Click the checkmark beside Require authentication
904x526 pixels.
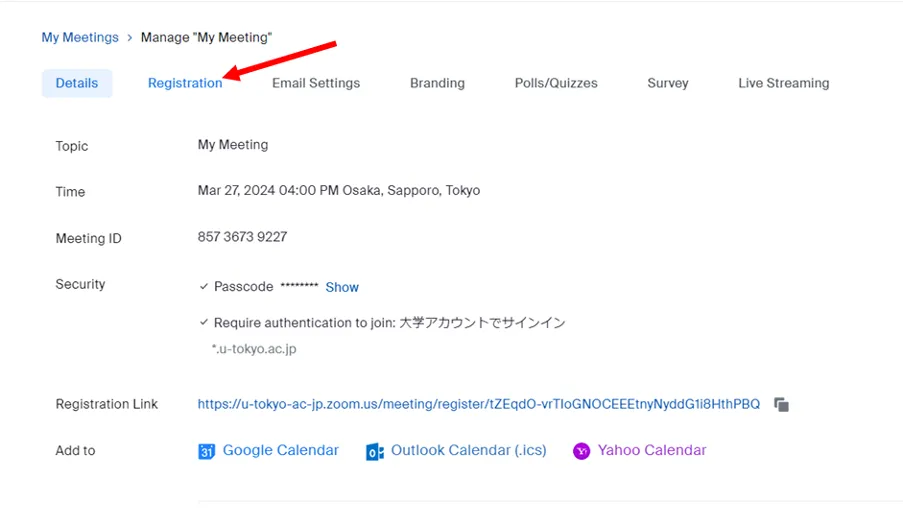[204, 323]
